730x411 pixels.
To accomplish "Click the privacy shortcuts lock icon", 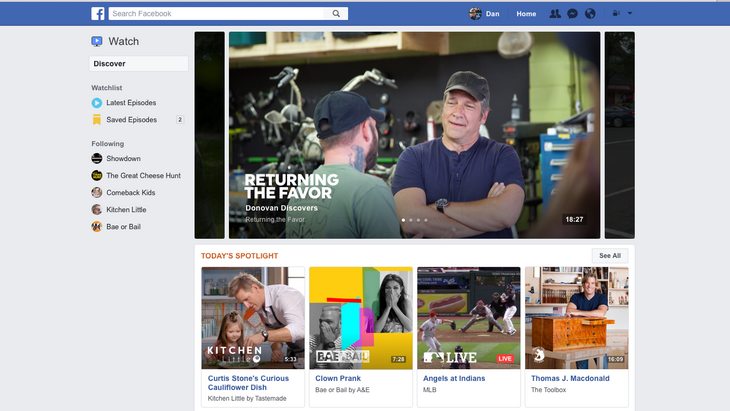I will [x=615, y=14].
